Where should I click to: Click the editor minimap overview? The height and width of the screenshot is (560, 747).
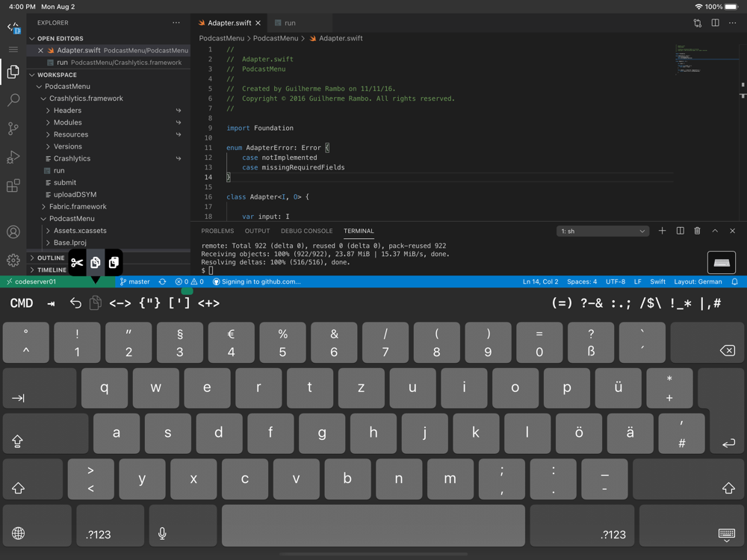707,60
